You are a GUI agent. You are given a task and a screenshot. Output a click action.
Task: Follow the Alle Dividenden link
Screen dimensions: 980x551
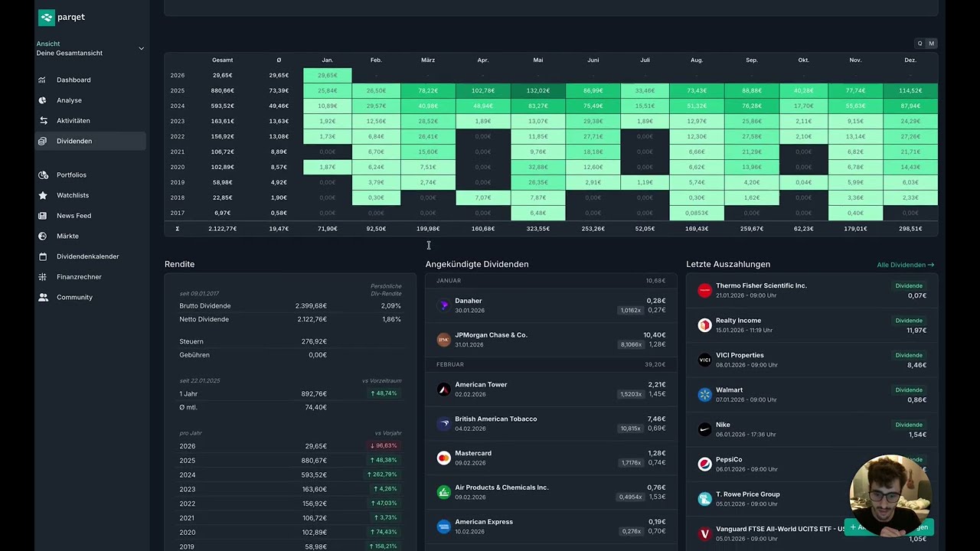[906, 265]
